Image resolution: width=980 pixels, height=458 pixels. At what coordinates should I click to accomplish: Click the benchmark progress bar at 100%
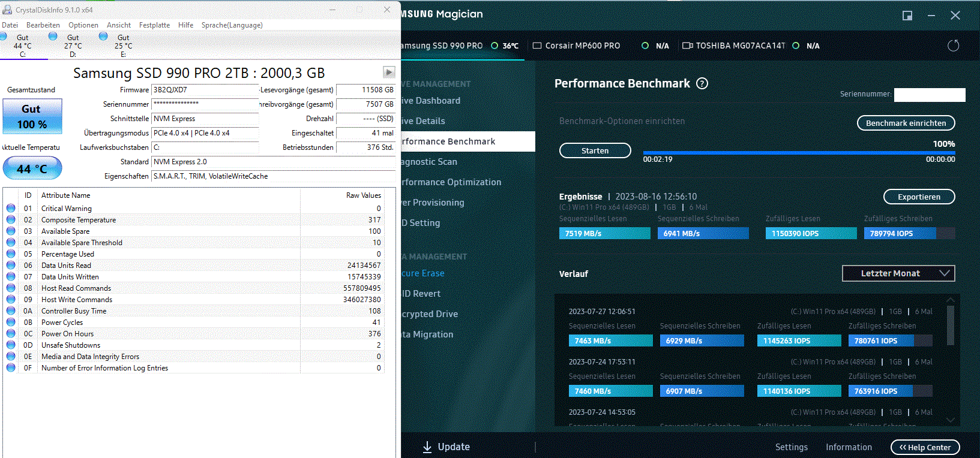click(x=799, y=152)
